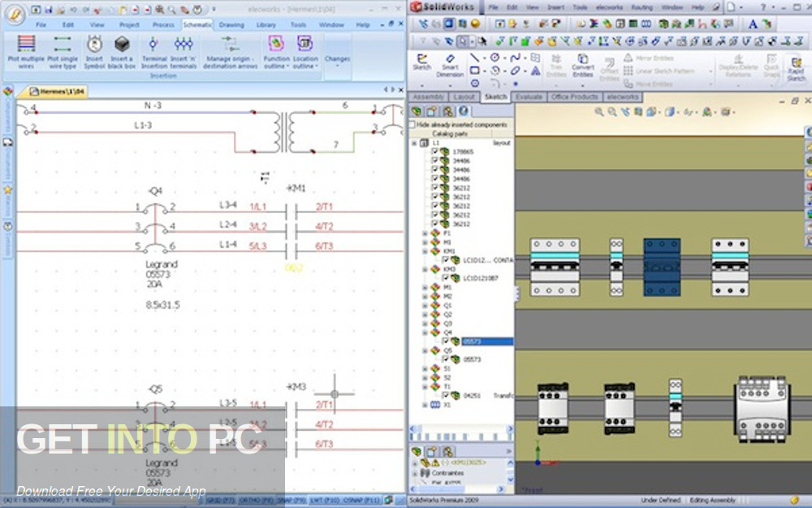Expand the X1 tree node

tap(425, 405)
